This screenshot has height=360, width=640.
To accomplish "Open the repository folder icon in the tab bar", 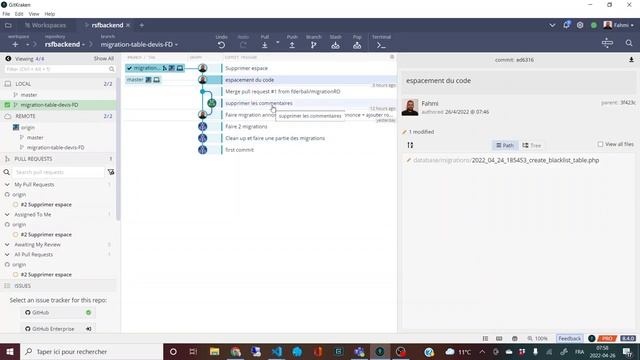I will [8, 25].
